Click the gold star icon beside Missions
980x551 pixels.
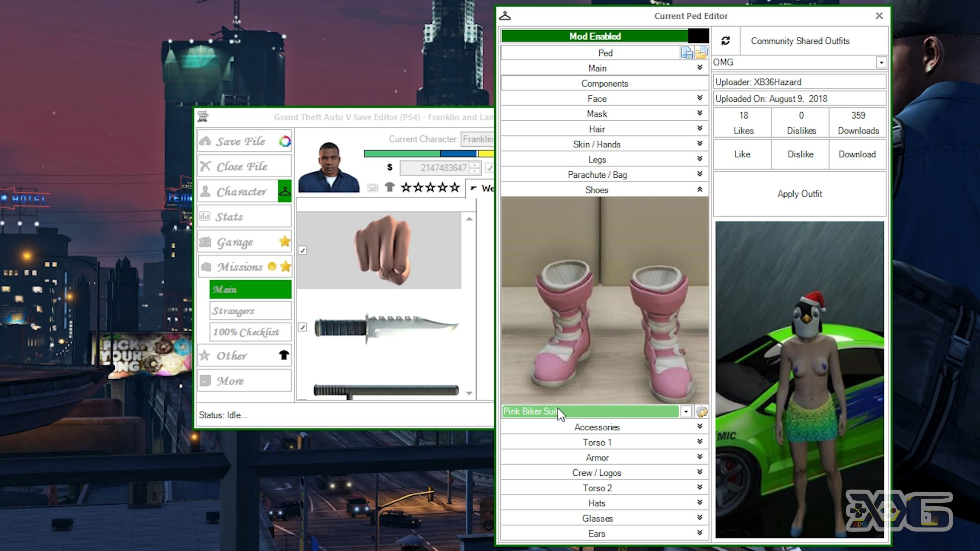[285, 267]
